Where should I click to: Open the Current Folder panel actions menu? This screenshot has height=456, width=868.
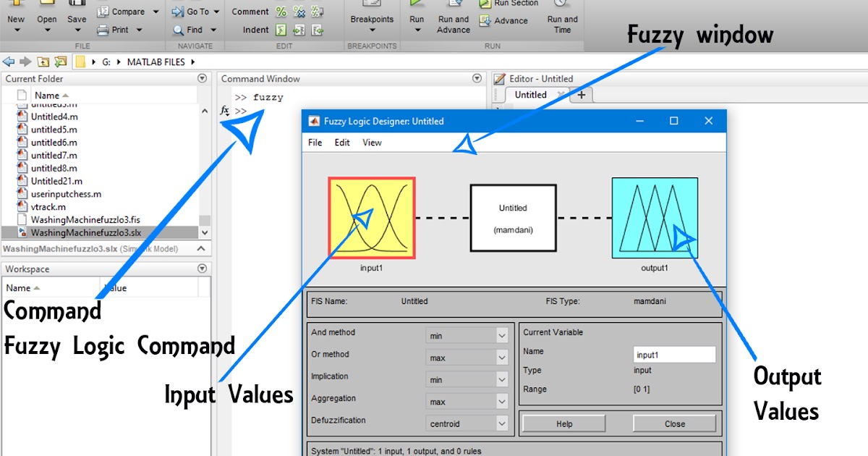pos(202,79)
